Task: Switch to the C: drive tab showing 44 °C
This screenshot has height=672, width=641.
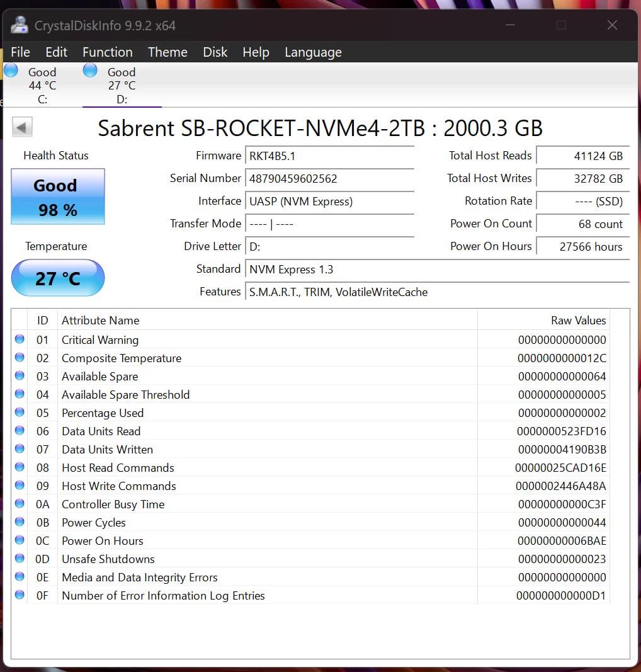Action: click(42, 85)
